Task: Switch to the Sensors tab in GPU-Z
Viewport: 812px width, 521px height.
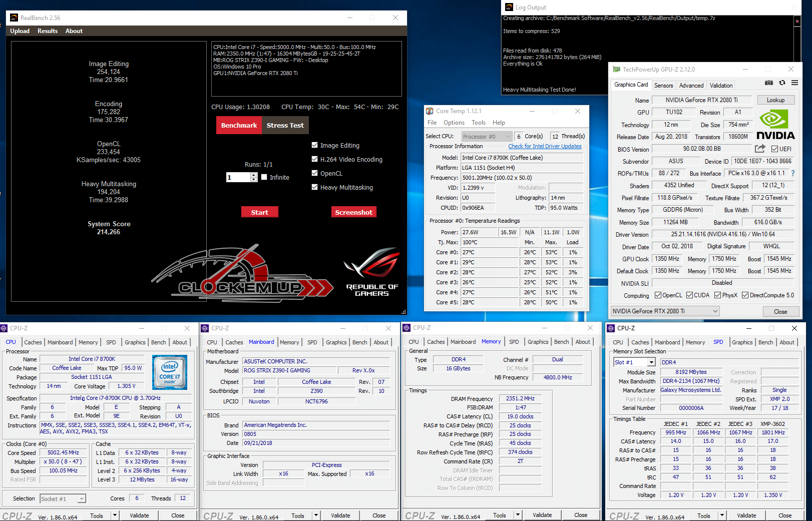Action: click(663, 86)
